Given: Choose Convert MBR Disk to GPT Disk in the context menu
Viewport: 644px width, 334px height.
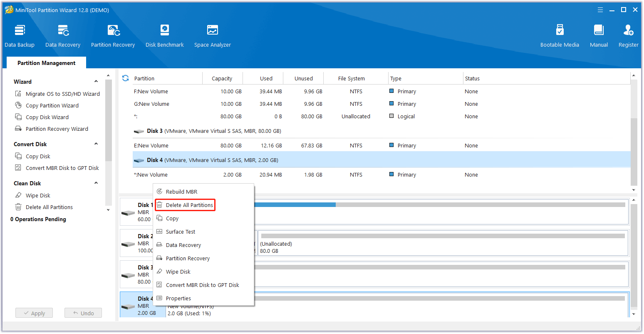Looking at the screenshot, I should click(x=204, y=285).
